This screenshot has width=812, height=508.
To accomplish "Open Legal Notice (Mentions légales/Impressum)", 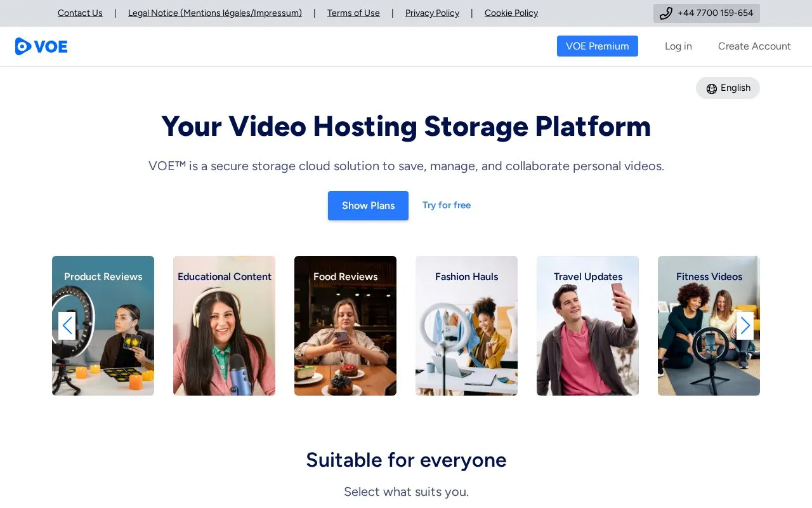I will (x=215, y=13).
